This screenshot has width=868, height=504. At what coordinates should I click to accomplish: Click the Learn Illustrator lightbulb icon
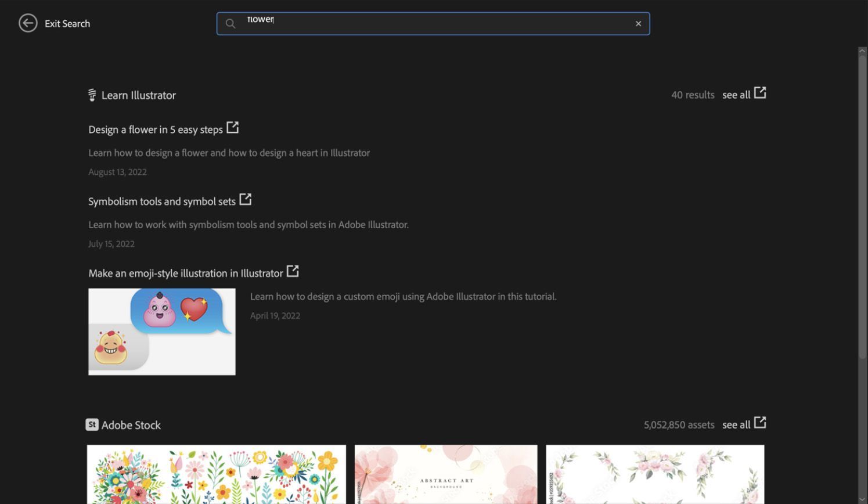(x=92, y=95)
